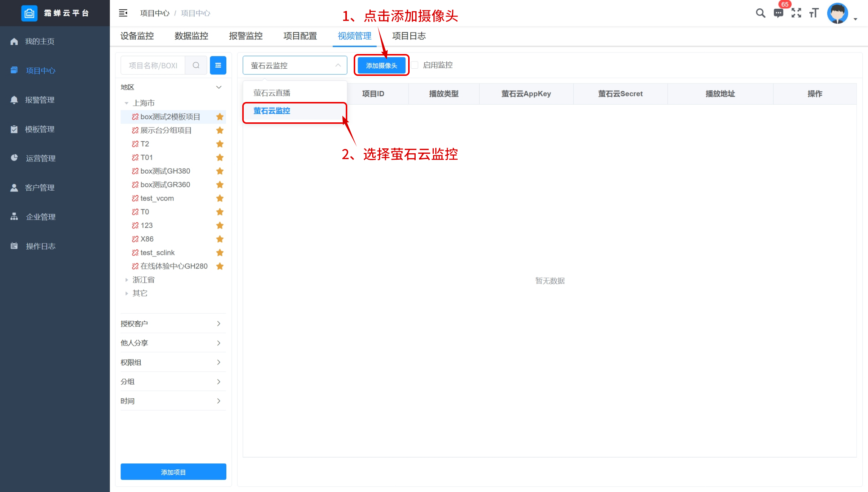Switch to the 视频管理 tab
The image size is (868, 492).
[x=354, y=36]
